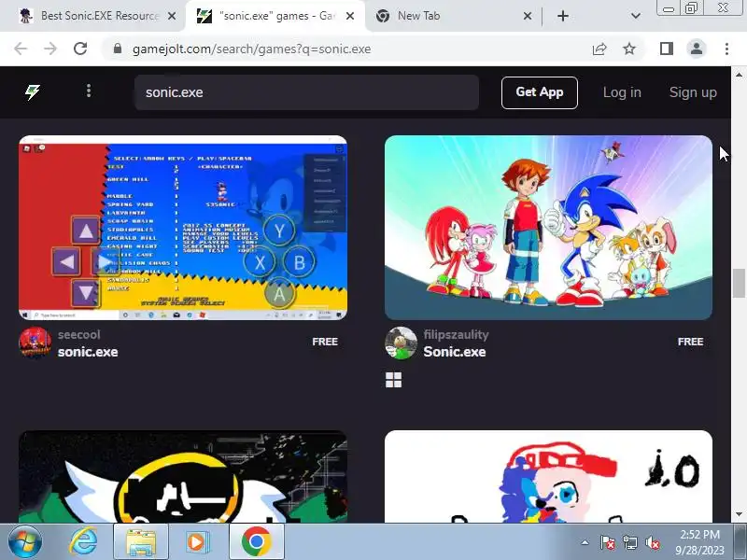Viewport: 747px width, 560px height.
Task: Open the seecool username link
Action: [x=79, y=335]
